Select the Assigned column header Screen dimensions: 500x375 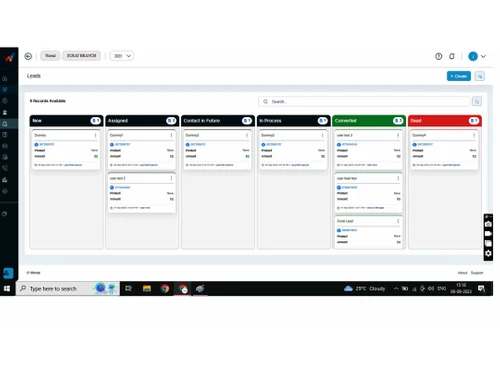coord(142,121)
